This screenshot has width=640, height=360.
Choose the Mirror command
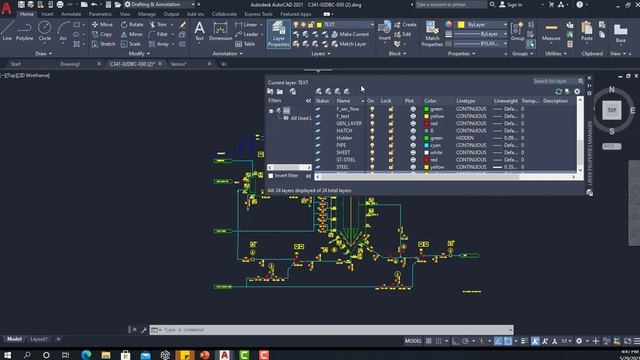pyautogui.click(x=131, y=34)
